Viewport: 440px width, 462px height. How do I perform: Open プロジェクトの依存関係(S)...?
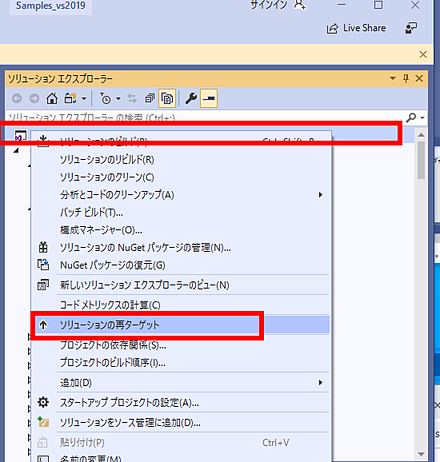click(x=182, y=345)
